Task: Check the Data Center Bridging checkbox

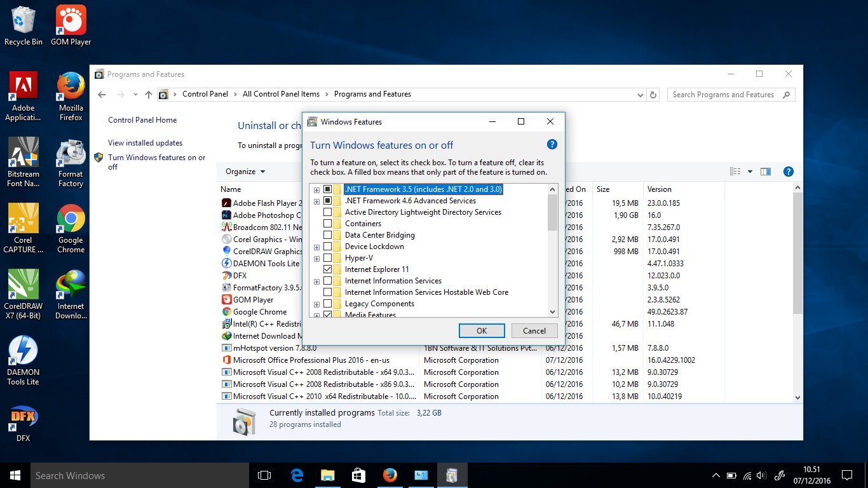Action: click(328, 235)
